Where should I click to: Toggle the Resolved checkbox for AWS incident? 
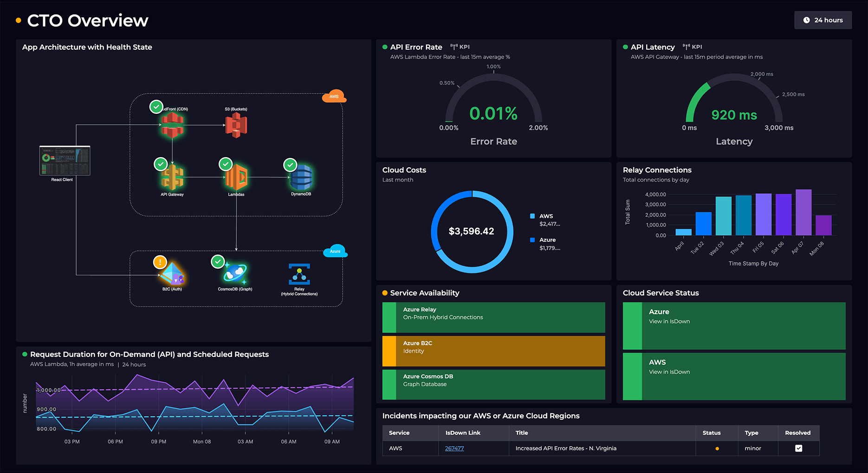click(798, 448)
